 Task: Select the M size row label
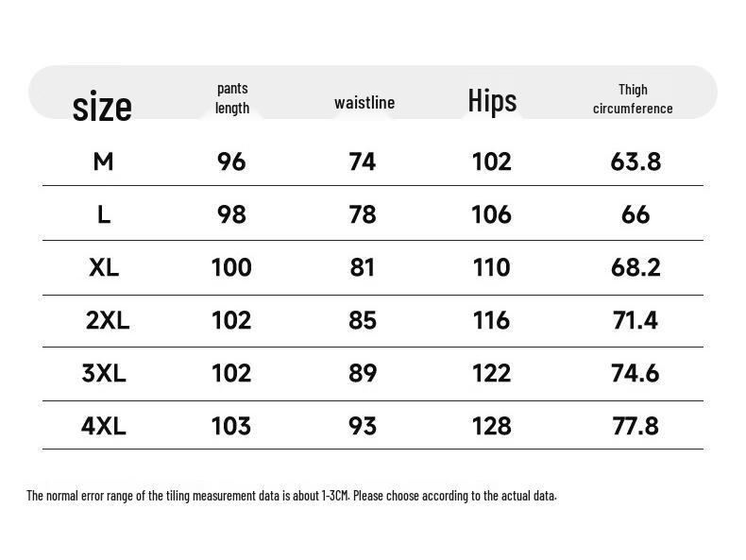tap(103, 161)
